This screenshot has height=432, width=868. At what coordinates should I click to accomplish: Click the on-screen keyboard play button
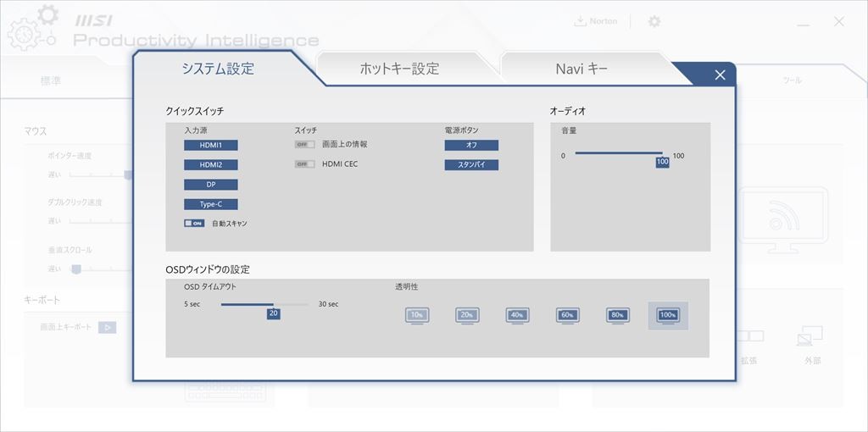[x=108, y=328]
